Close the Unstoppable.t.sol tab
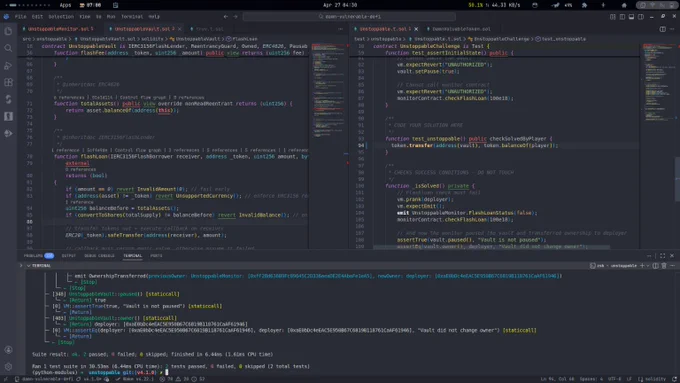Image resolution: width=680 pixels, height=383 pixels. click(416, 29)
